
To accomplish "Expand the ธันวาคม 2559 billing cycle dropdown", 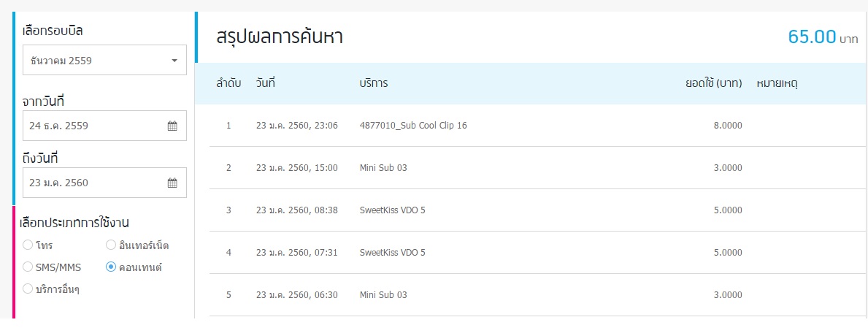I will click(104, 61).
